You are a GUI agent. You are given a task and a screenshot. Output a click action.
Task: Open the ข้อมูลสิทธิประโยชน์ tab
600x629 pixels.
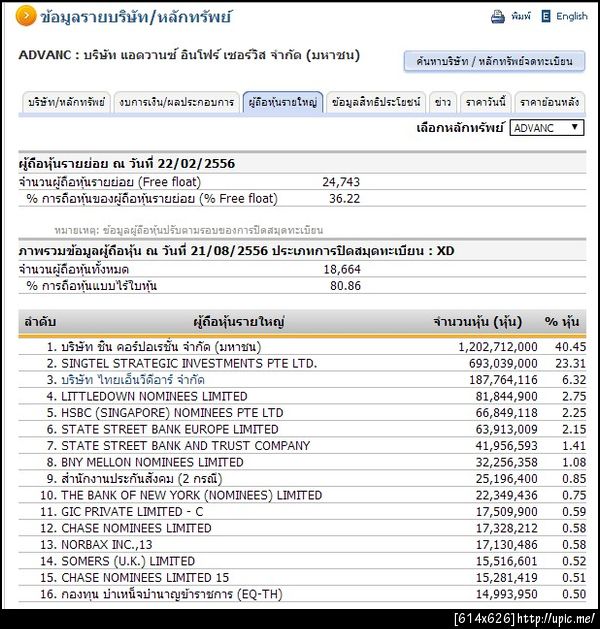point(376,103)
